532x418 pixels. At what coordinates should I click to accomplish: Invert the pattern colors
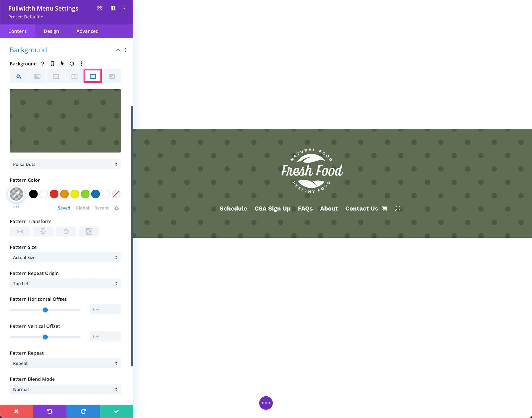pyautogui.click(x=89, y=231)
